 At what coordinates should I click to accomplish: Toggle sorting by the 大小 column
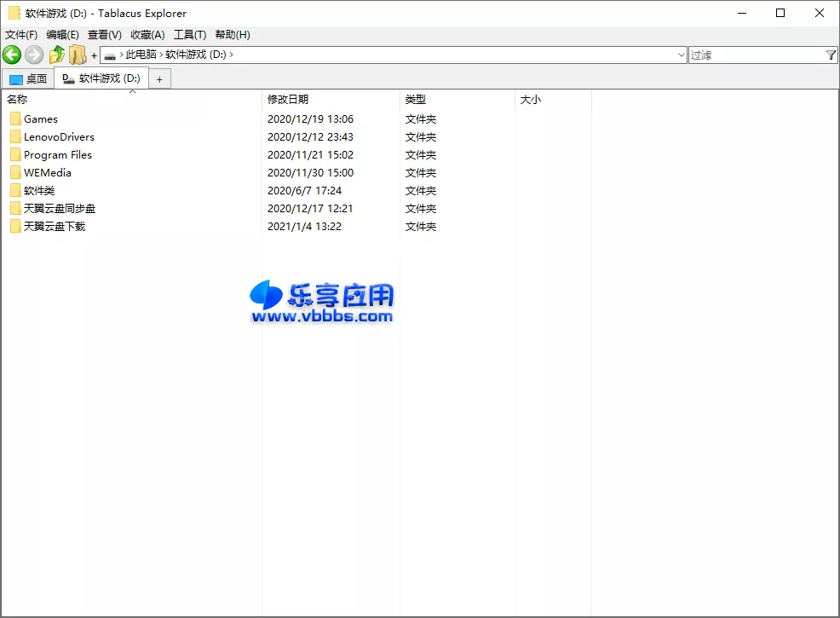[530, 99]
